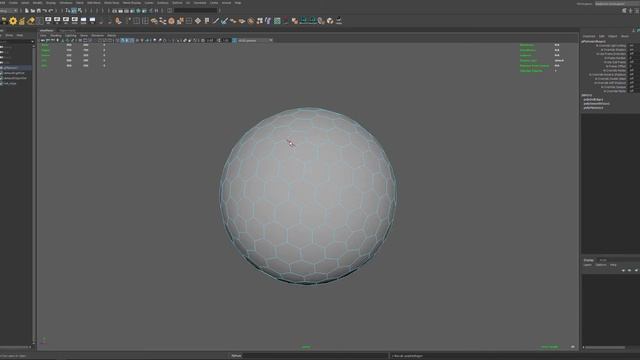Click the yellow gear shelf icon
Viewport: 640px width, 360px height.
tap(13, 21)
